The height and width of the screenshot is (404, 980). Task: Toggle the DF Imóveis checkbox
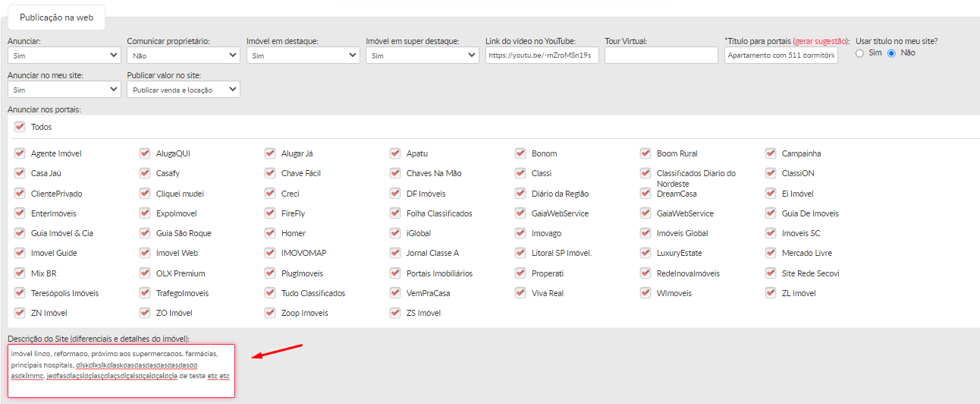tap(395, 194)
